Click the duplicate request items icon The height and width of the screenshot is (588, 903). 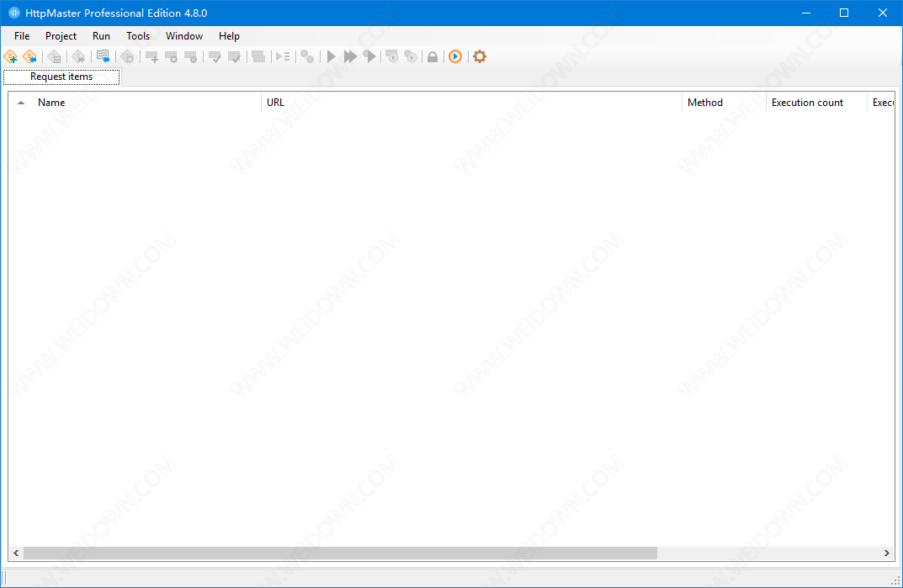(258, 56)
